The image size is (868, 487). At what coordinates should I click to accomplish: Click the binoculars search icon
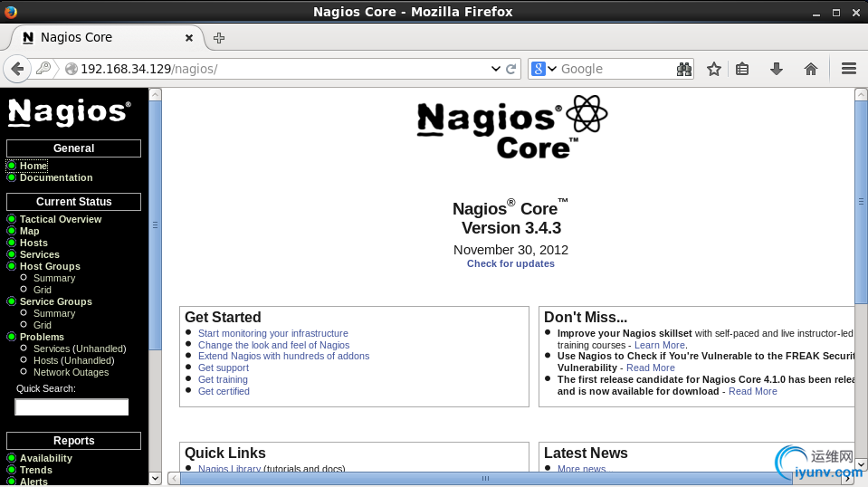[684, 69]
